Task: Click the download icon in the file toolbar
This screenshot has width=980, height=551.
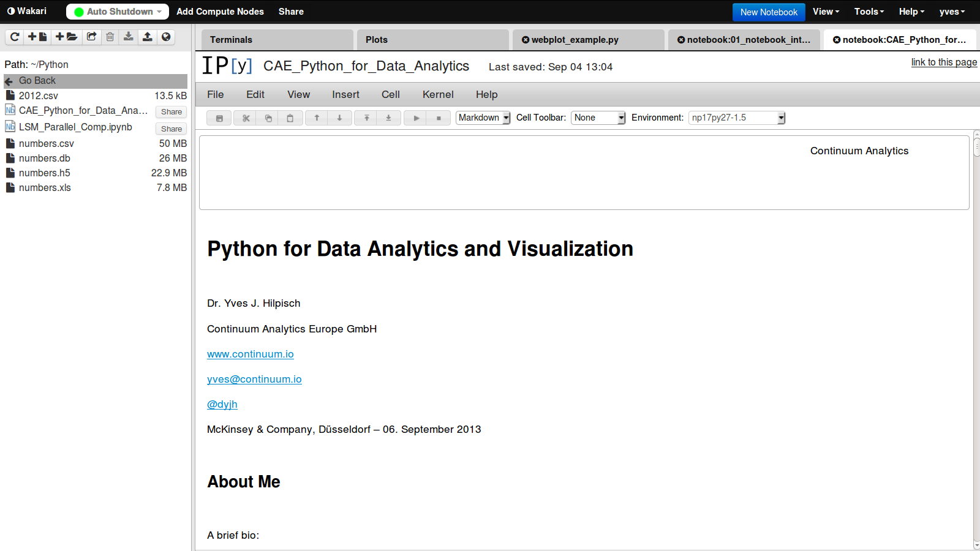Action: (x=129, y=37)
